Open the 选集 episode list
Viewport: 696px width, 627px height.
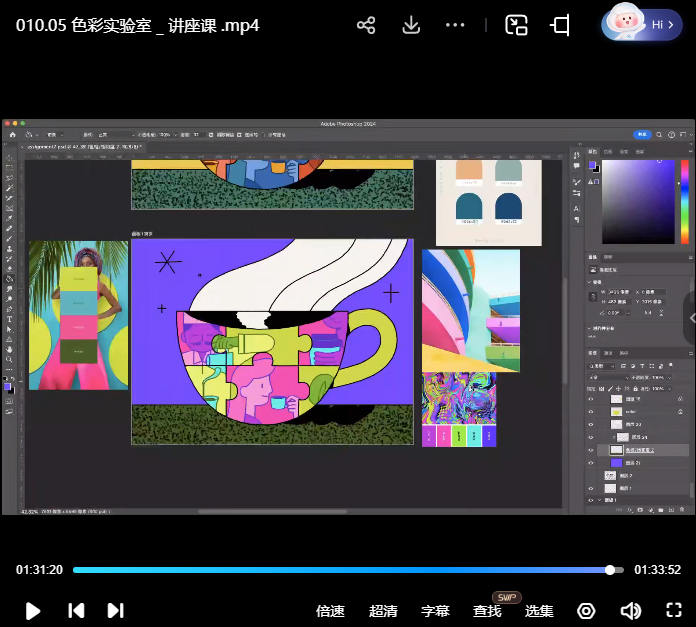tap(539, 610)
